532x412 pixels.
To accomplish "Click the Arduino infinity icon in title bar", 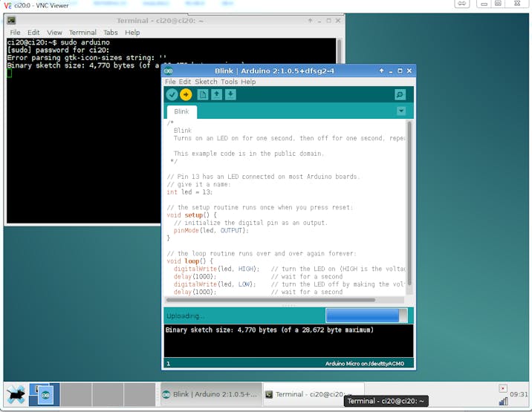I will click(168, 71).
